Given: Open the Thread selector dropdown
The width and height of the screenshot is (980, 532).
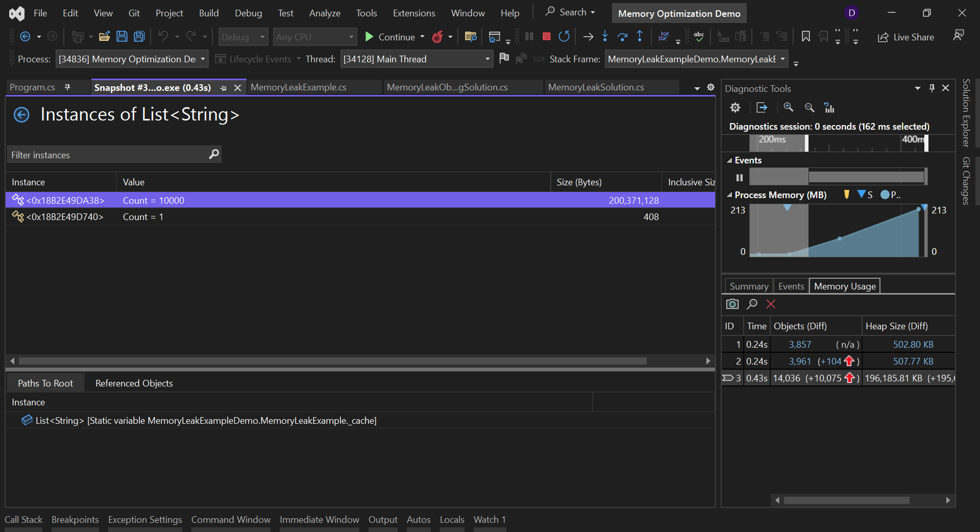Looking at the screenshot, I should click(486, 59).
